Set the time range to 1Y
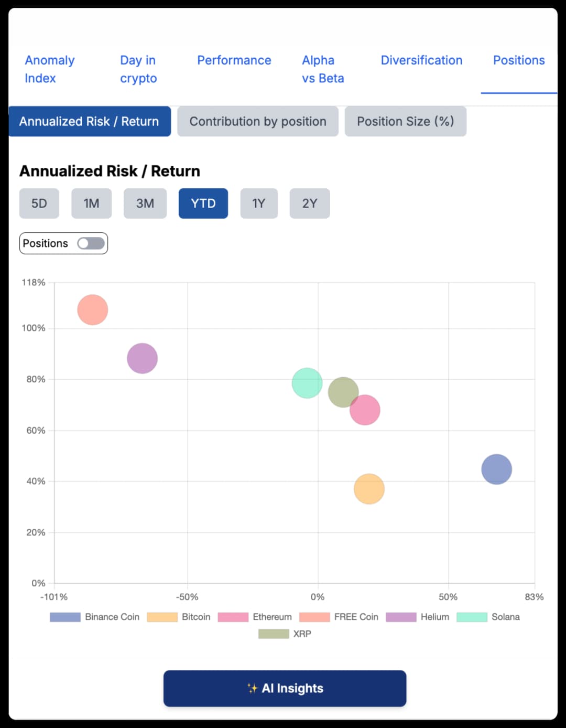 tap(259, 204)
